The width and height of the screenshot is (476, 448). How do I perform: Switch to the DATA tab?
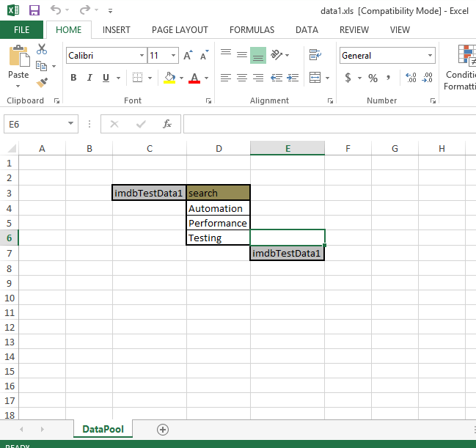307,30
